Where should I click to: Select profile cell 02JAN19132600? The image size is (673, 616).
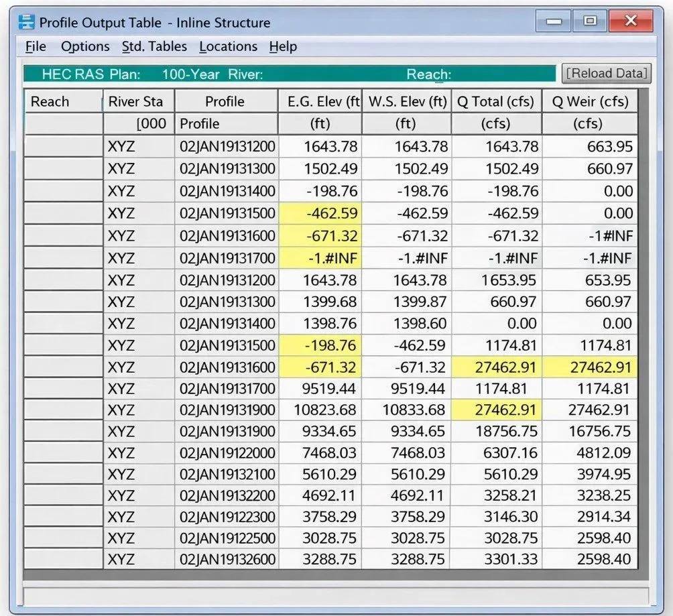(x=227, y=559)
